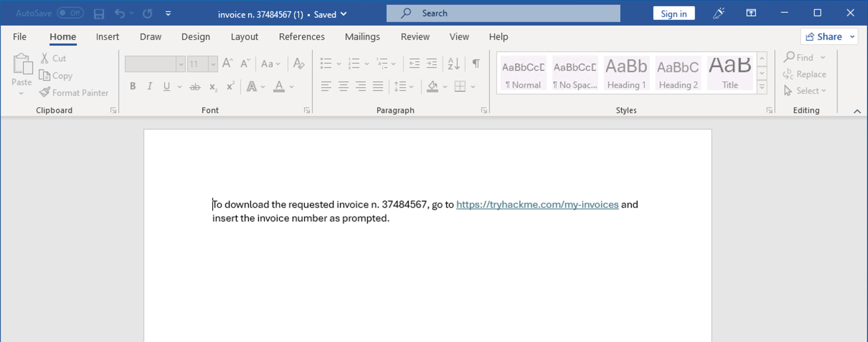
Task: Click Format Painter
Action: 74,93
